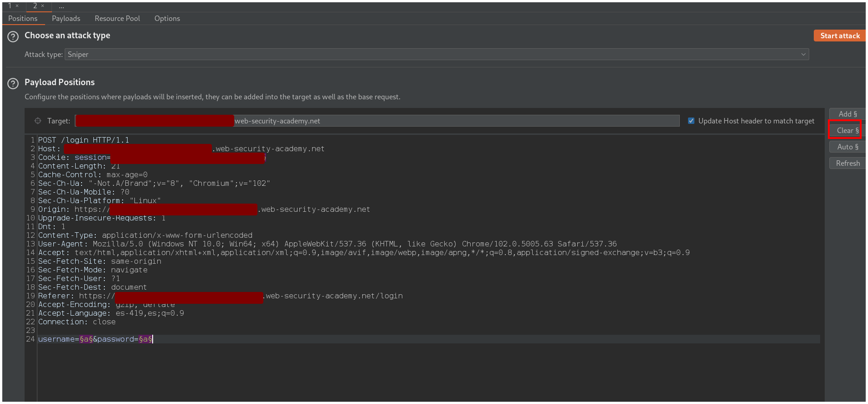Viewport: 868px width, 404px height.
Task: Click the Auto § button
Action: point(847,147)
